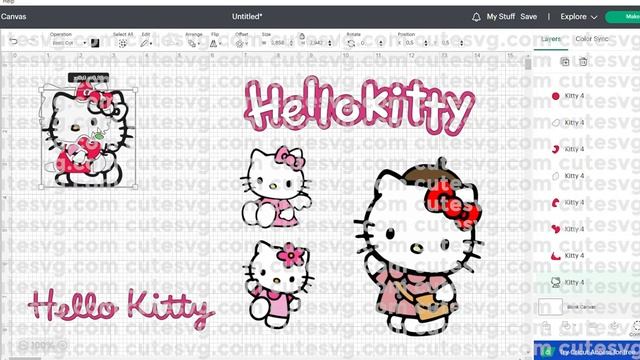Delete the selected layer with trash icon

[583, 62]
